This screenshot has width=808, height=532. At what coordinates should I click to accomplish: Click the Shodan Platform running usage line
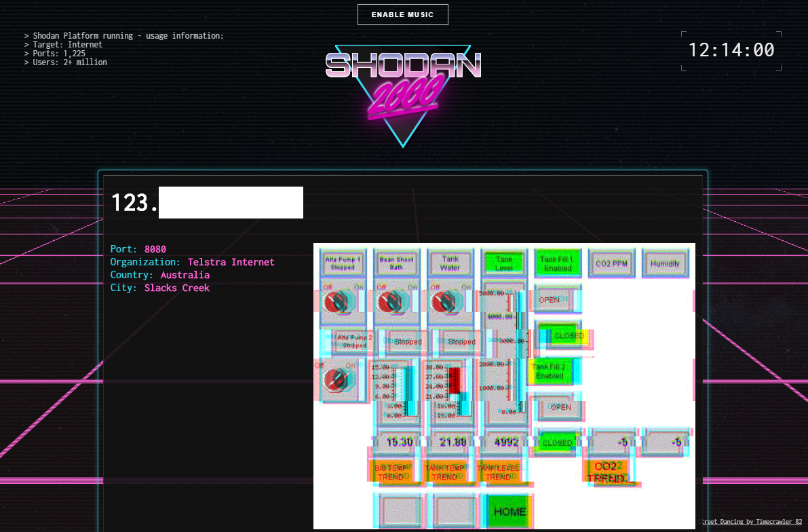tap(123, 35)
